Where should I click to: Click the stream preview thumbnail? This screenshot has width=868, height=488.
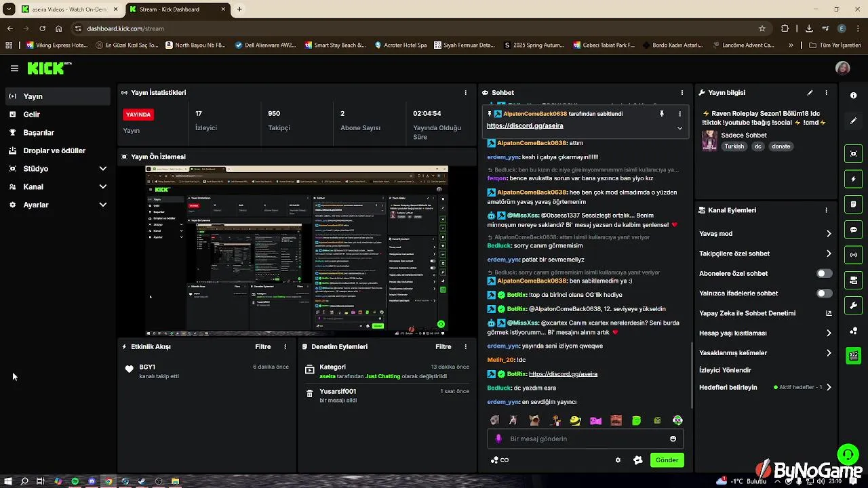pyautogui.click(x=297, y=251)
